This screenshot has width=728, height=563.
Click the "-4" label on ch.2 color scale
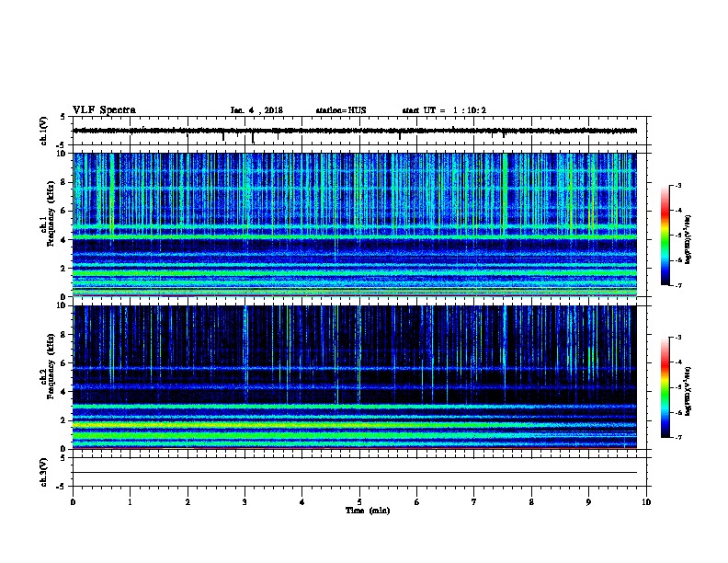coord(678,362)
